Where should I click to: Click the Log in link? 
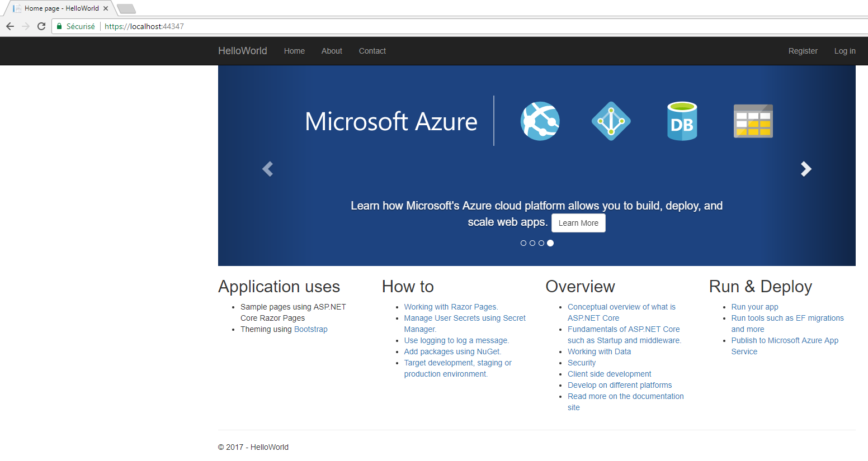coord(845,51)
